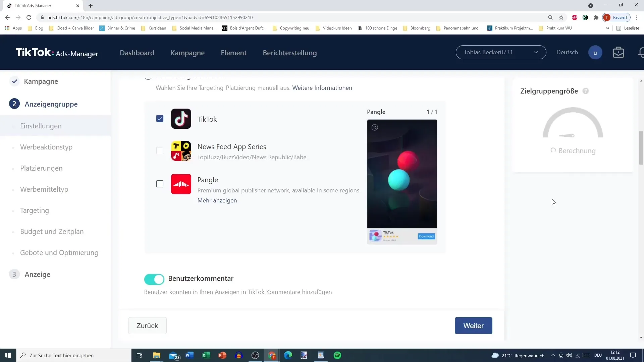The height and width of the screenshot is (362, 644).
Task: Open the briefcase business center icon
Action: tap(618, 53)
